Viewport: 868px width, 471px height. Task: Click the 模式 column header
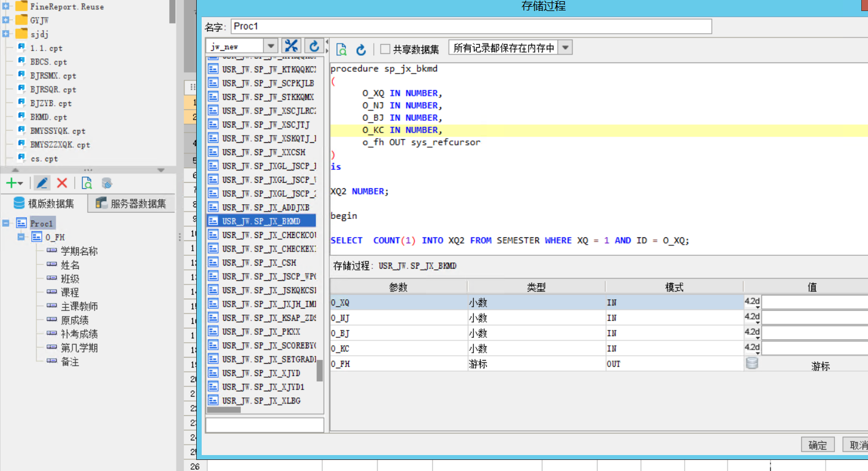[674, 287]
